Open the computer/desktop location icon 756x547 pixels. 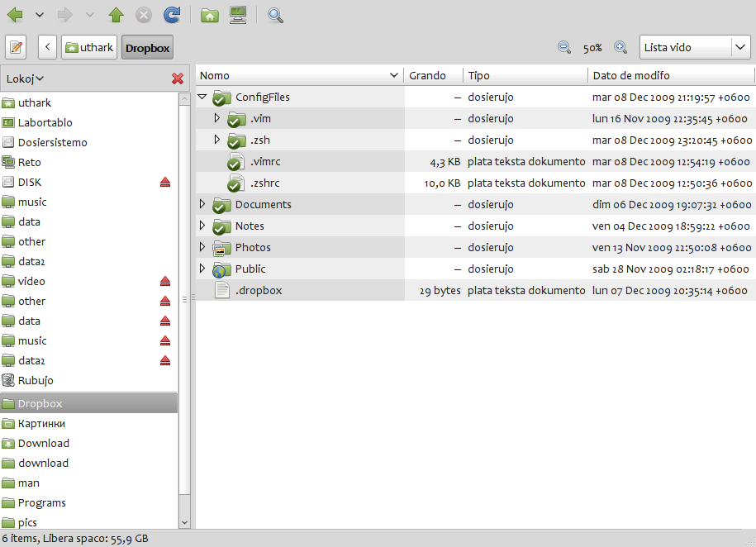(238, 14)
